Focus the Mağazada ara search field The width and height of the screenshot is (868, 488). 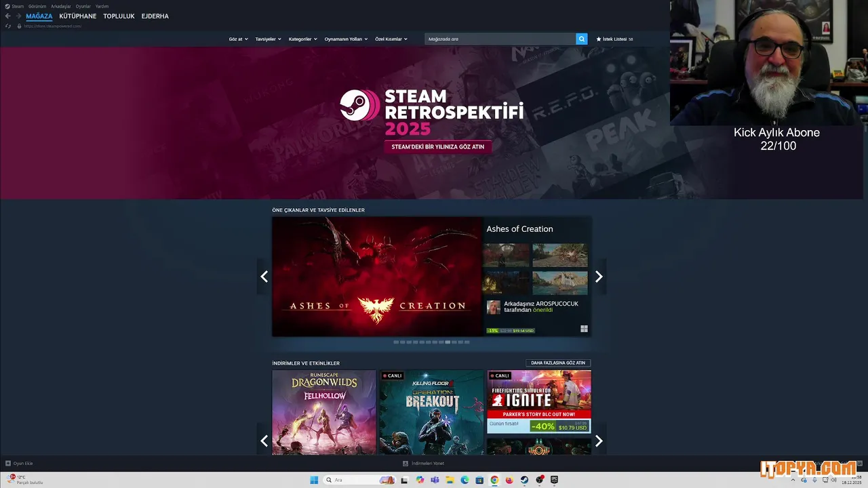(500, 39)
